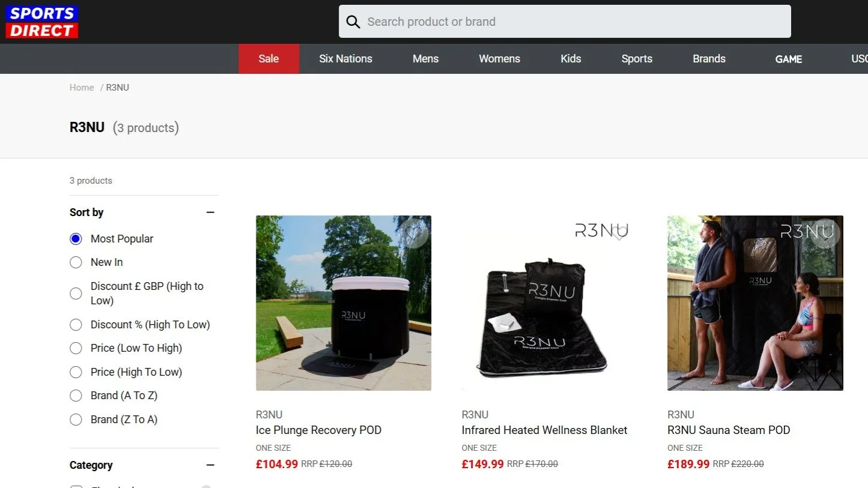Collapse the Category filter section
The image size is (868, 488).
pos(210,465)
